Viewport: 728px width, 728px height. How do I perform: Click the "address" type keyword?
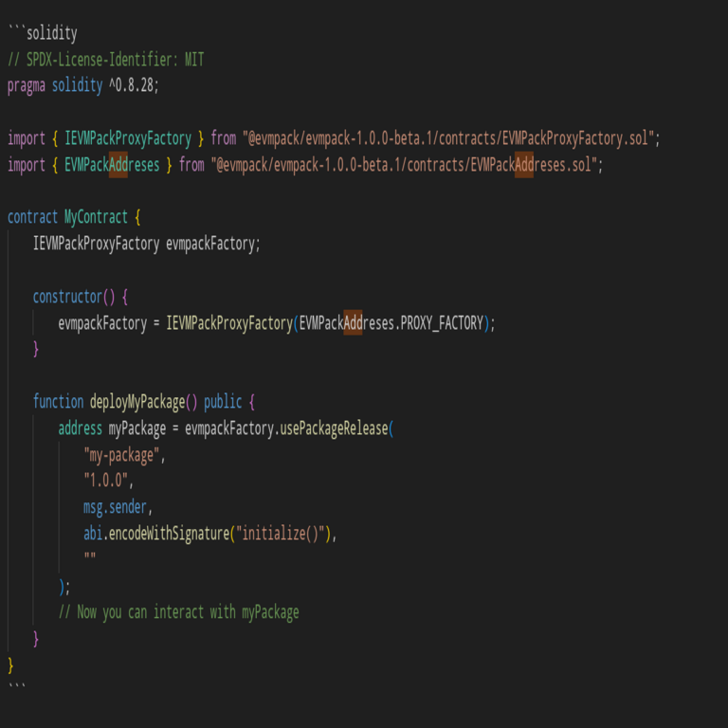(x=80, y=428)
